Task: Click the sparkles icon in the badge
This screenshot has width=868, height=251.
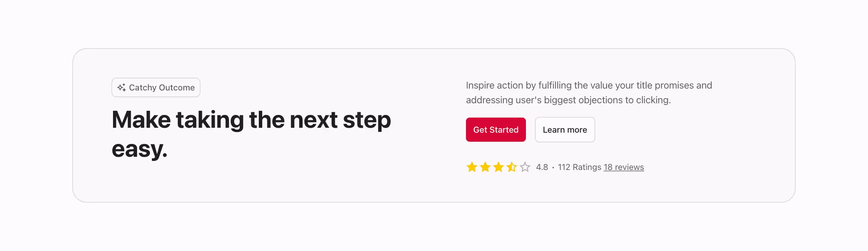Action: (x=122, y=87)
